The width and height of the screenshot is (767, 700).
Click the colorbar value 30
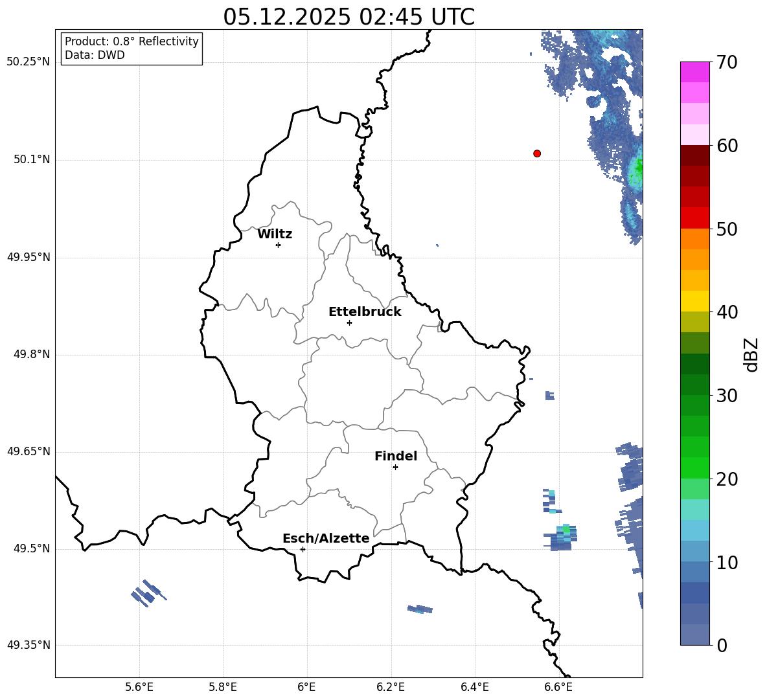pos(727,396)
